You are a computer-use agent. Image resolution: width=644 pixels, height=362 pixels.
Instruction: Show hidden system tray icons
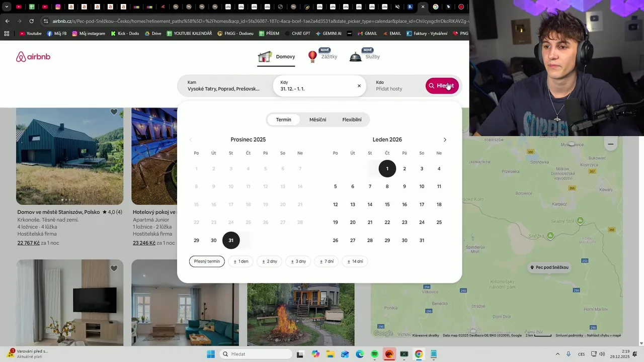pyautogui.click(x=557, y=354)
